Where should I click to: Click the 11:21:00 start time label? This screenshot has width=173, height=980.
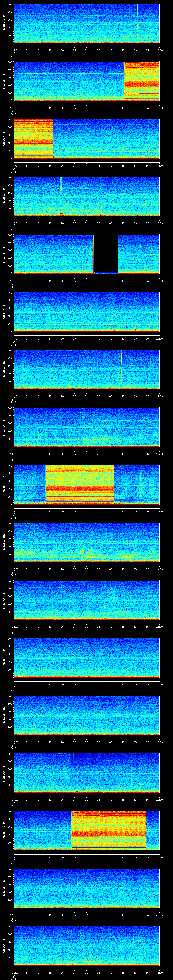14,454
